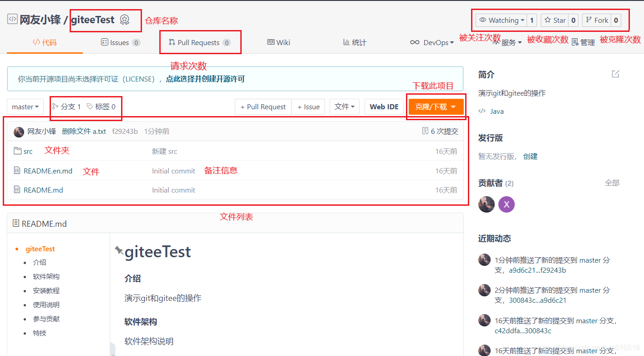Click the document icon in README.md header
The height and width of the screenshot is (356, 644).
16,223
